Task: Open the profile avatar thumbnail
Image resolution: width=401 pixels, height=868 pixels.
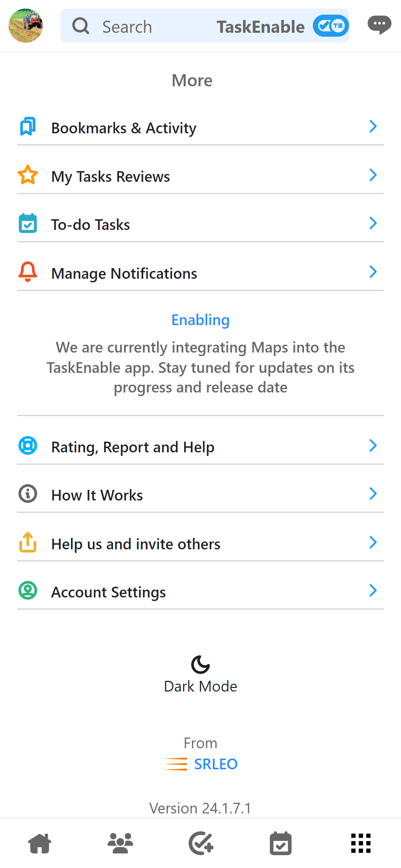Action: click(26, 26)
